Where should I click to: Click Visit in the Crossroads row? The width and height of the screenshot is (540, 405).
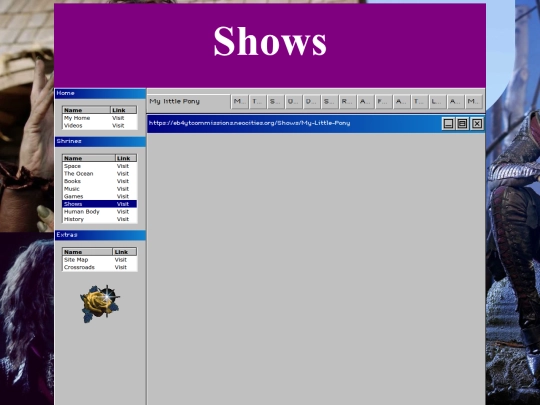(121, 267)
